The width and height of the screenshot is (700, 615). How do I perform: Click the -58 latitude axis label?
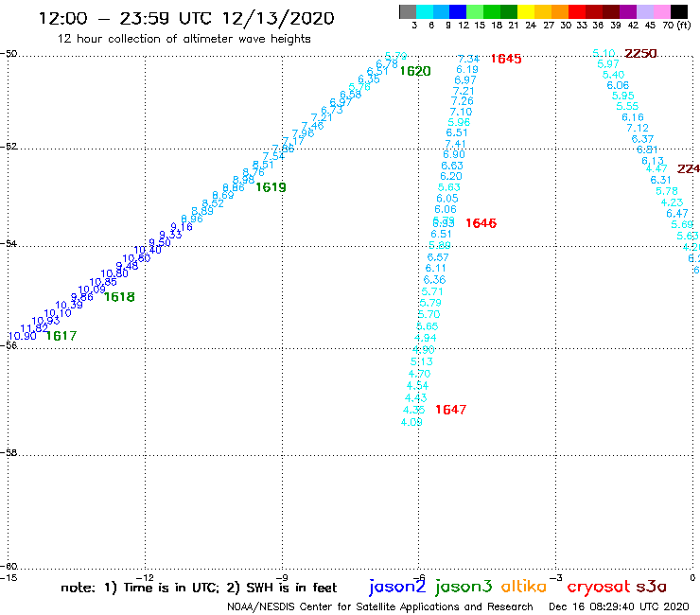[9, 453]
